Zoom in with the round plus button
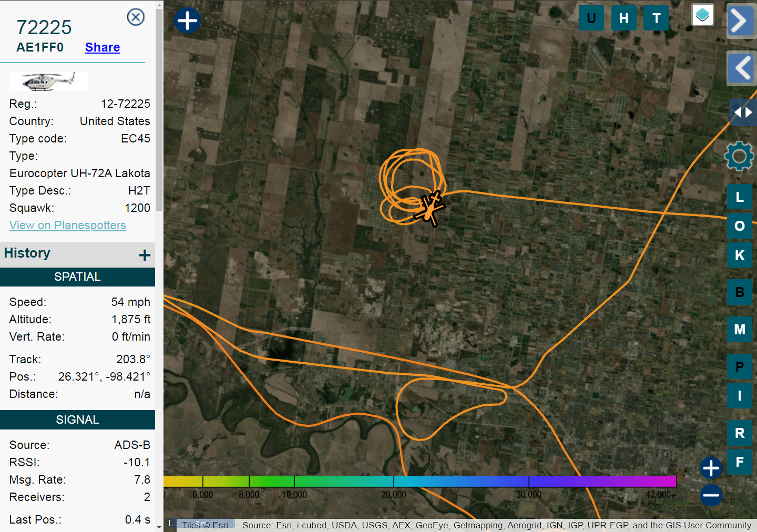The height and width of the screenshot is (532, 757). click(711, 468)
